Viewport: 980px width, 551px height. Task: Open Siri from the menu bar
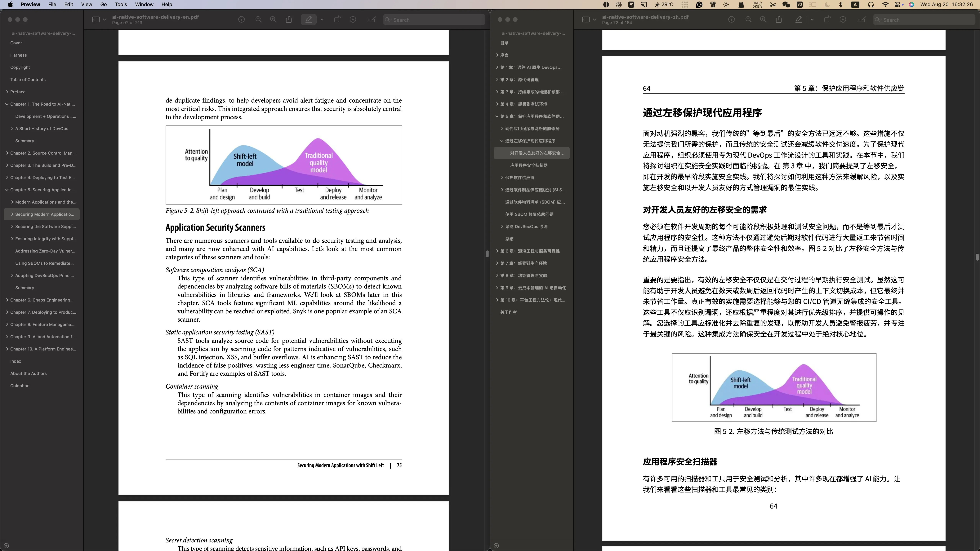pyautogui.click(x=911, y=5)
